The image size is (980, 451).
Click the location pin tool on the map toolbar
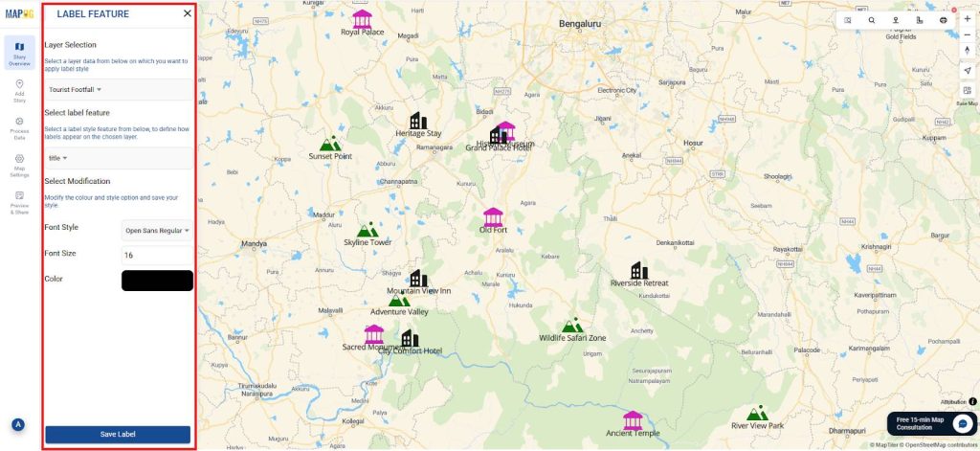point(896,20)
